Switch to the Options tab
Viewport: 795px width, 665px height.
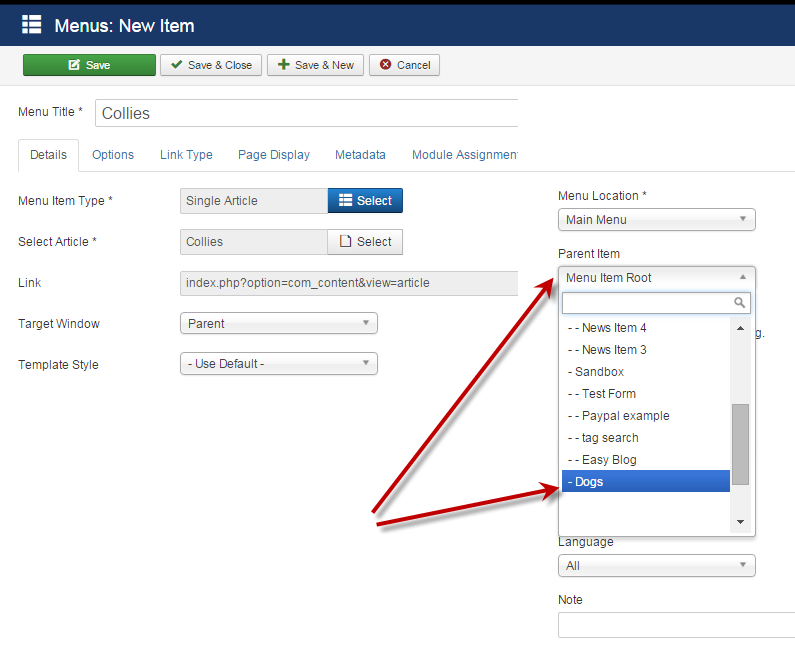click(113, 155)
